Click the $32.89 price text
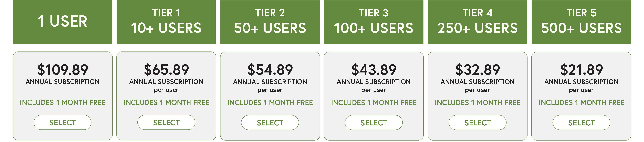This screenshot has width=644, height=142. [478, 70]
